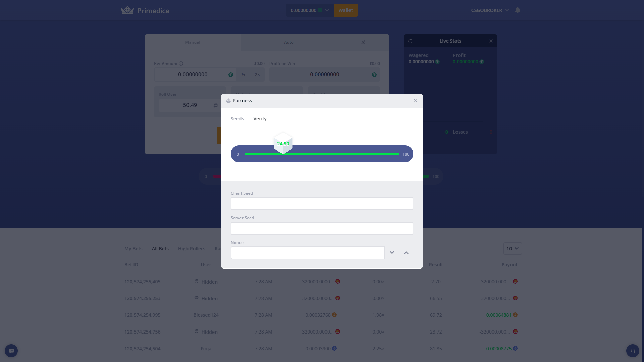
Task: Click the coin icon on Finja's payout
Action: point(515,348)
